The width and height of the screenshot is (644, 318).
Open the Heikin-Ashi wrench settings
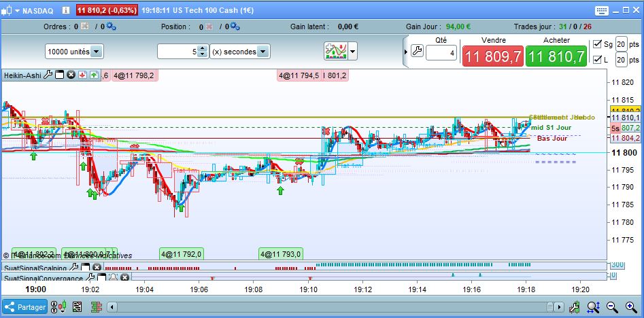coord(48,75)
